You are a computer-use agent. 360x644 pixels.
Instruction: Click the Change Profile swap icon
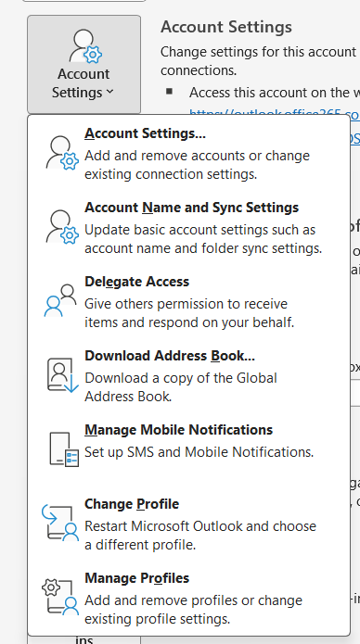click(x=60, y=523)
